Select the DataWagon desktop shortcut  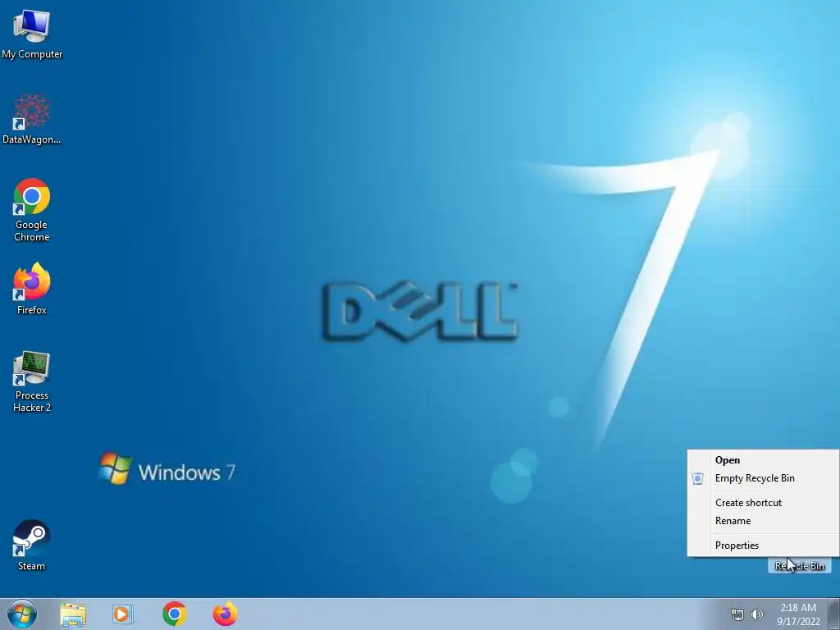(x=32, y=119)
